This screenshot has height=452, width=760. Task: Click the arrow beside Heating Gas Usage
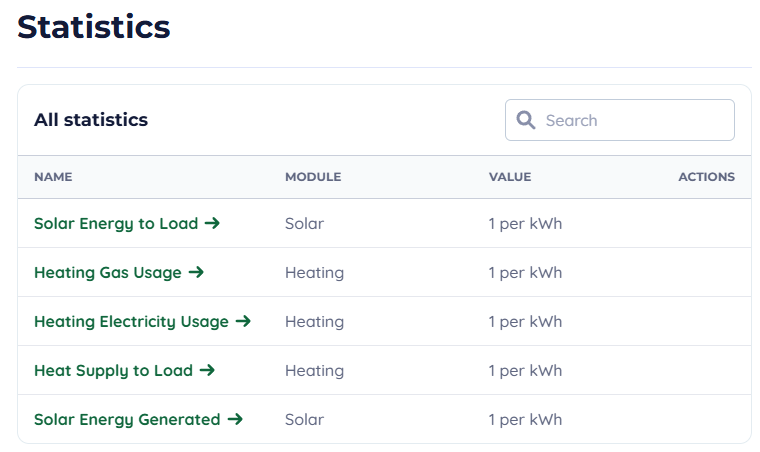click(x=196, y=272)
